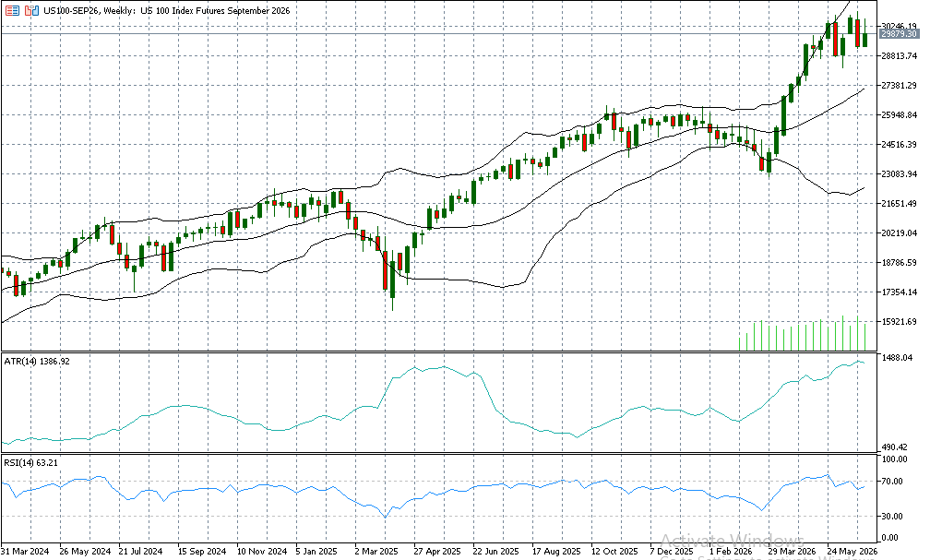
Task: Click the 10 Nov 2024 date label
Action: pos(262,551)
